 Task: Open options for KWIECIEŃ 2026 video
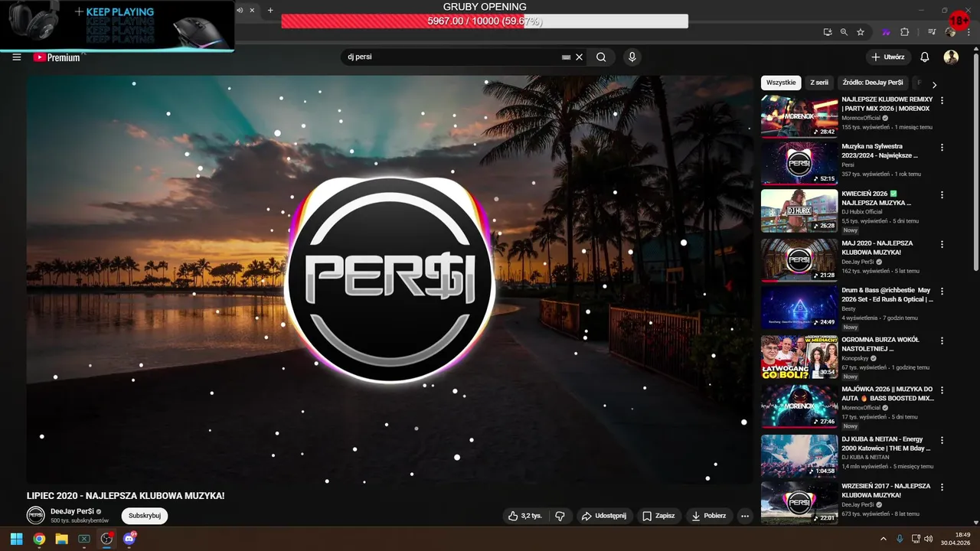(942, 195)
